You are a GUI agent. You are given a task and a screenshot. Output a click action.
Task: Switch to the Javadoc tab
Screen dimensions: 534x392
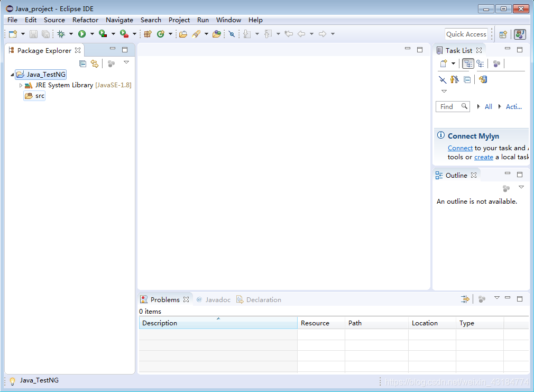pyautogui.click(x=214, y=299)
